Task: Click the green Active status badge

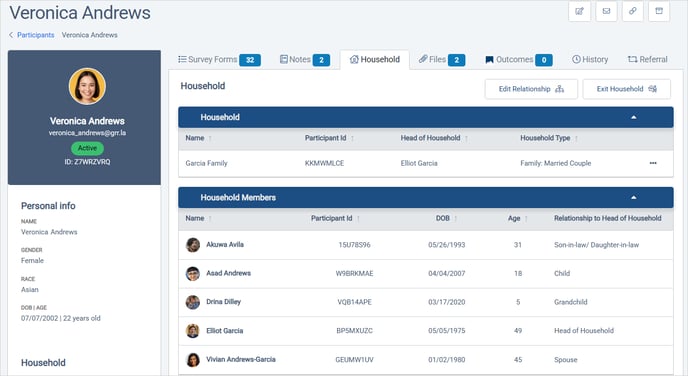Action: point(87,148)
